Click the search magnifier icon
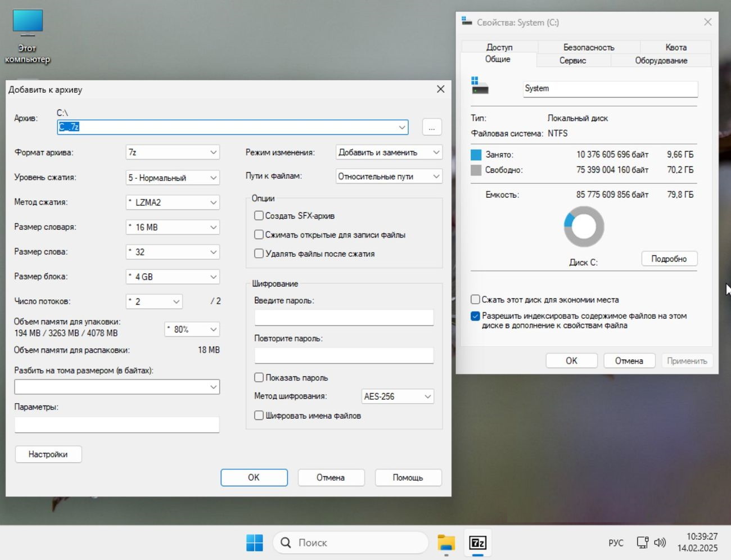The width and height of the screenshot is (731, 560). [286, 543]
